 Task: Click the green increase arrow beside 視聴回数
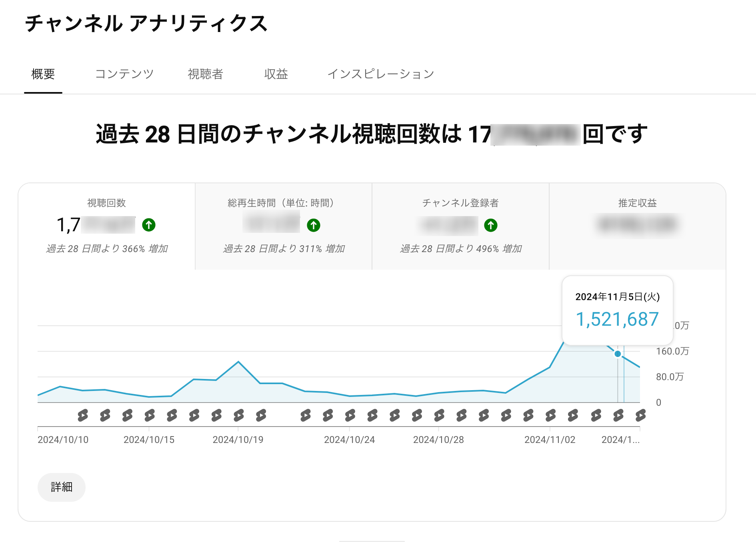click(x=148, y=225)
